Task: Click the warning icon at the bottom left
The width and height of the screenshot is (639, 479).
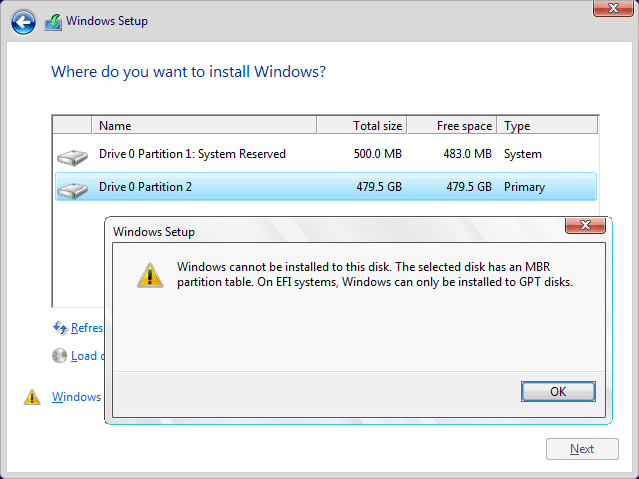Action: point(32,397)
